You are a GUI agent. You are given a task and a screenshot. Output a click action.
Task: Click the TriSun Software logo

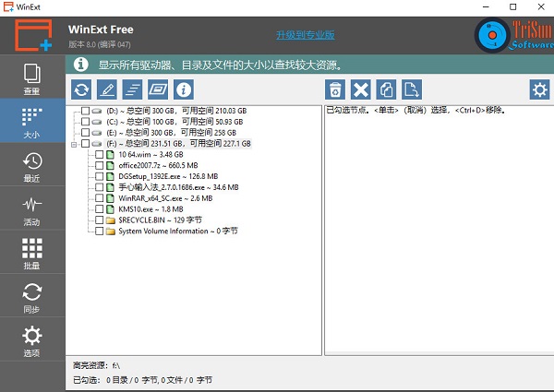tap(514, 35)
